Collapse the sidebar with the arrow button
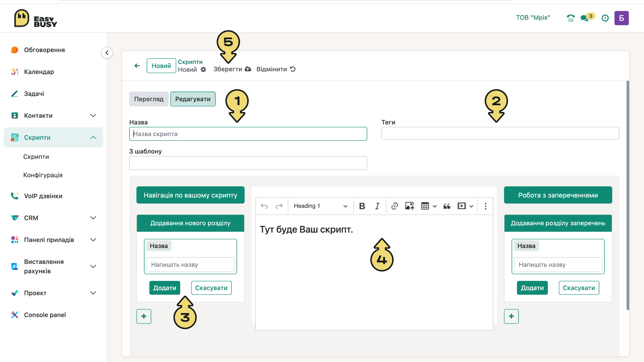 (x=107, y=53)
